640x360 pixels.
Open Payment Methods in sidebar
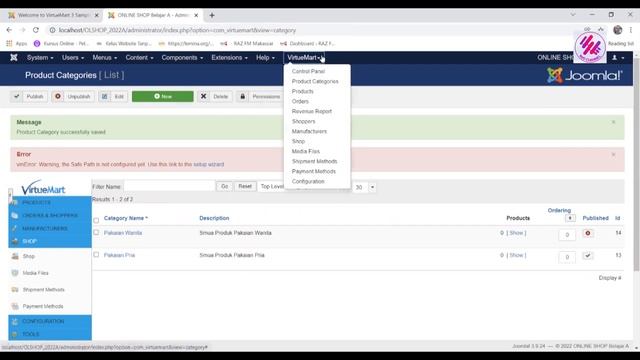click(x=43, y=306)
